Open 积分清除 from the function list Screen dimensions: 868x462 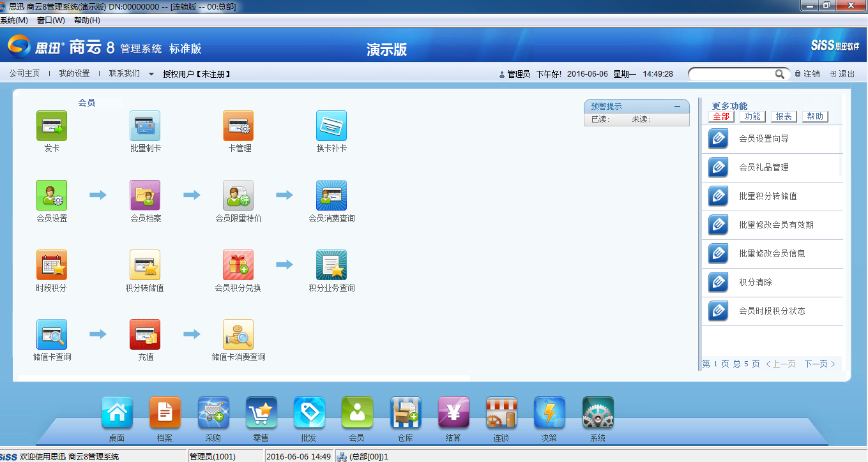point(772,283)
